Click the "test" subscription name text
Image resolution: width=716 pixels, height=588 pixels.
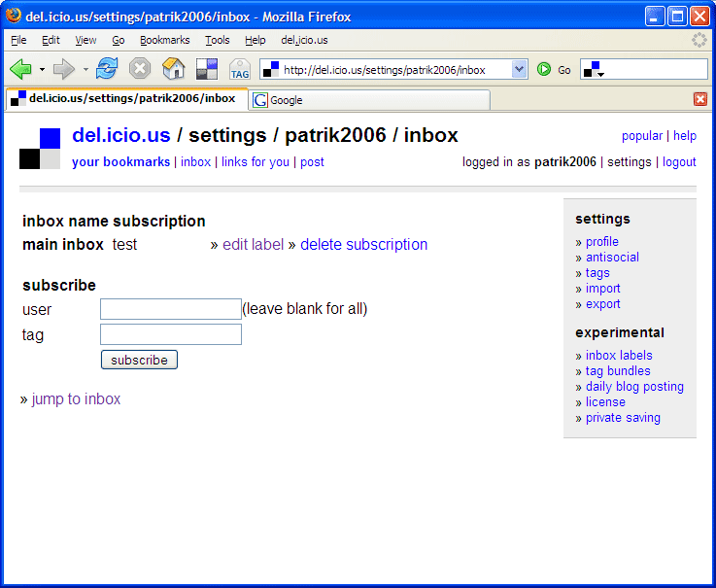point(124,244)
